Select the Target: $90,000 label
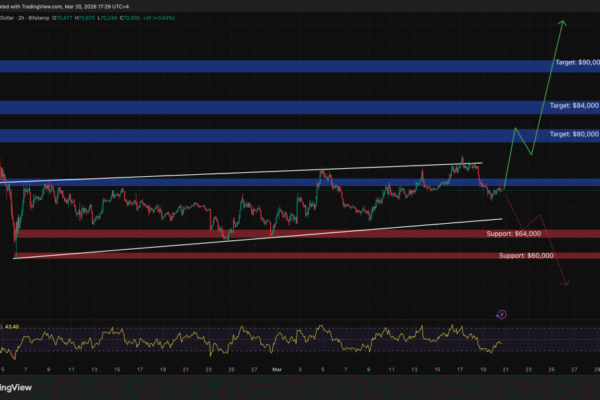Screen dimensions: 600x400 pyautogui.click(x=576, y=62)
